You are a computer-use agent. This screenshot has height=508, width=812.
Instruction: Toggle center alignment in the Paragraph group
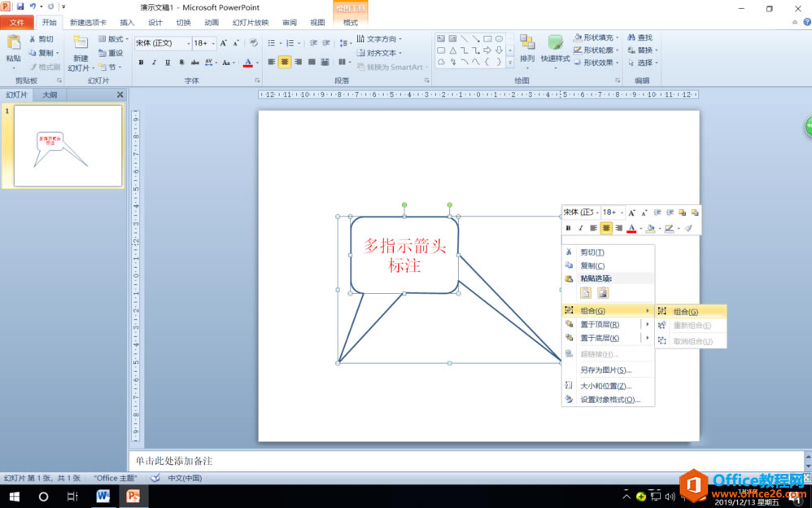(x=285, y=62)
